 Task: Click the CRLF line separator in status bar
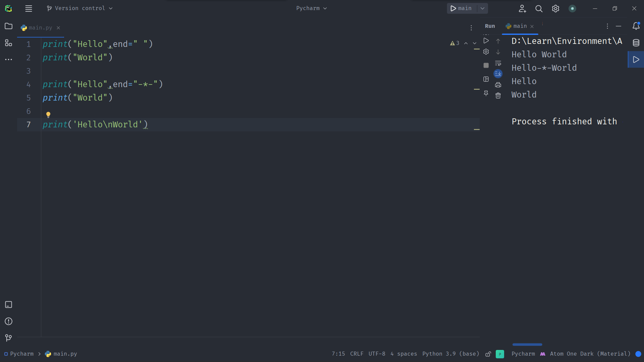(357, 354)
